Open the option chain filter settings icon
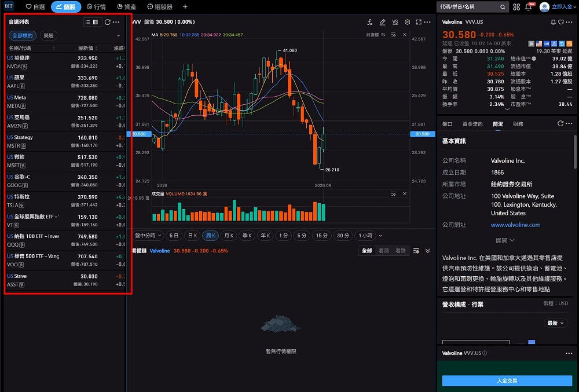Viewport: 579px width, 392px height. 416,251
